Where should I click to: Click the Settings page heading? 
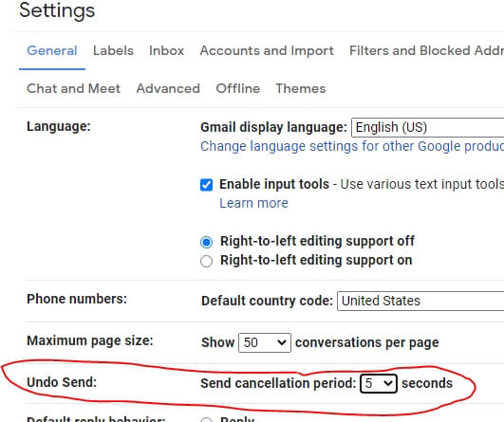57,10
